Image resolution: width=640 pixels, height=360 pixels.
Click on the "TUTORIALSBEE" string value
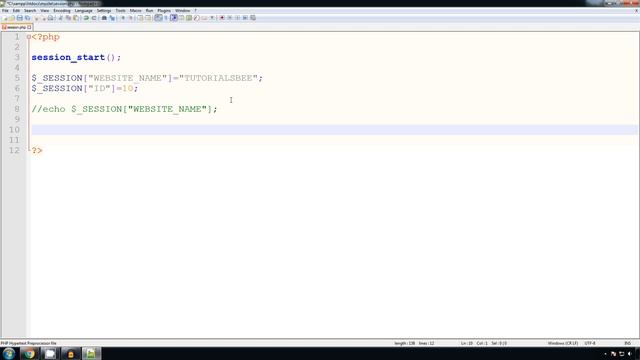point(218,78)
